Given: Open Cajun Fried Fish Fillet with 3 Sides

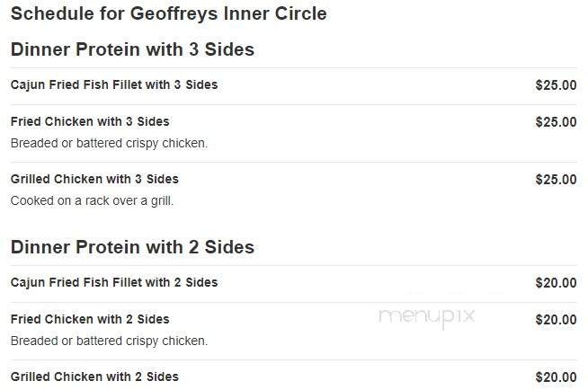Looking at the screenshot, I should pos(114,85).
